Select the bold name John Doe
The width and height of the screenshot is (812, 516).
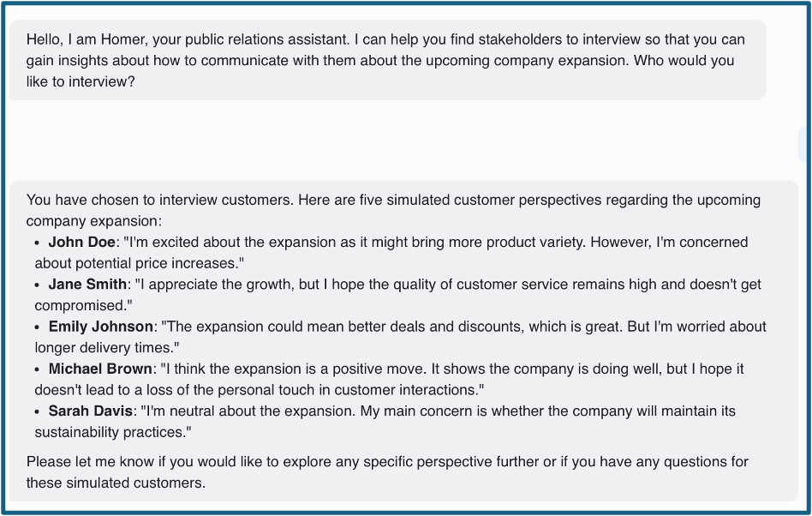pos(82,242)
